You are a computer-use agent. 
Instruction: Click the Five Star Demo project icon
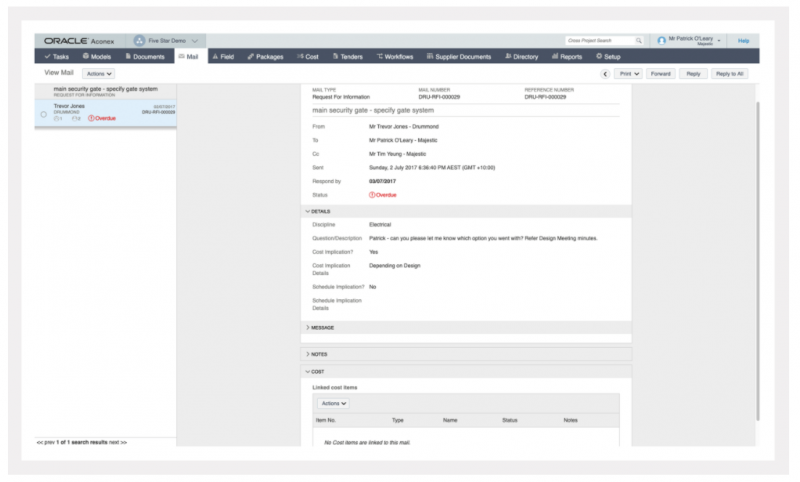[139, 41]
